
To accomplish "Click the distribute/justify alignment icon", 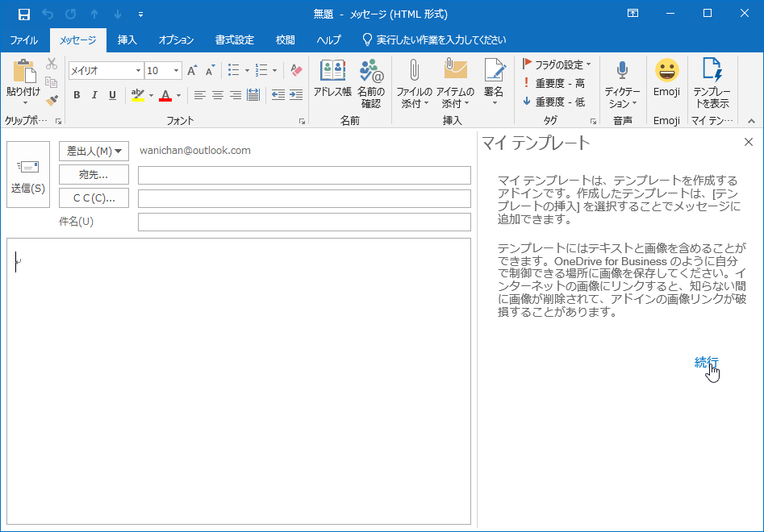I will pyautogui.click(x=253, y=95).
